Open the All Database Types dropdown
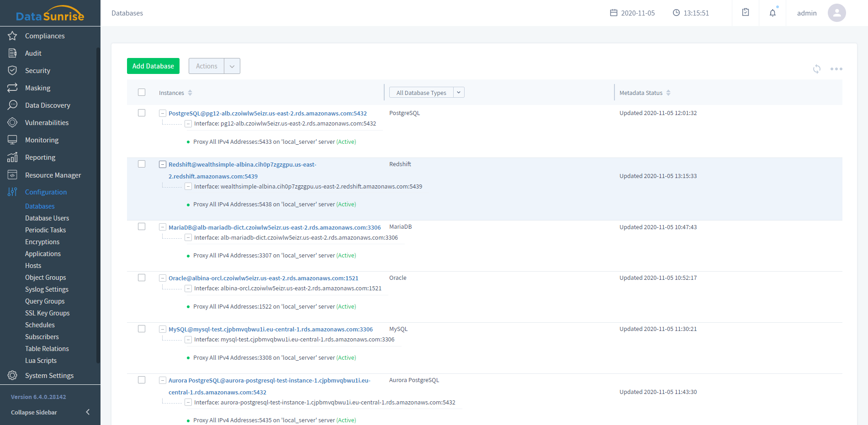This screenshot has height=425, width=868. (426, 93)
